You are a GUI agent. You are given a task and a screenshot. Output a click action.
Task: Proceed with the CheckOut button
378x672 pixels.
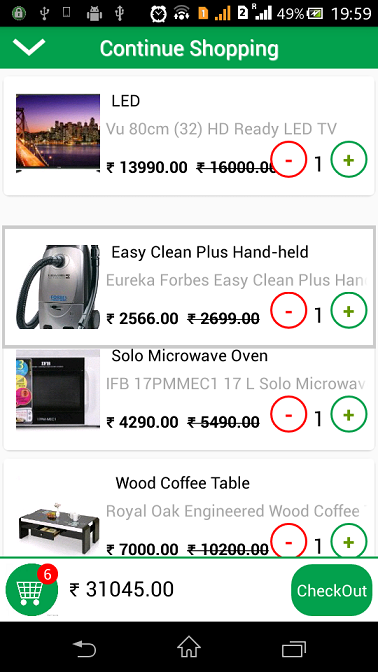(x=332, y=590)
